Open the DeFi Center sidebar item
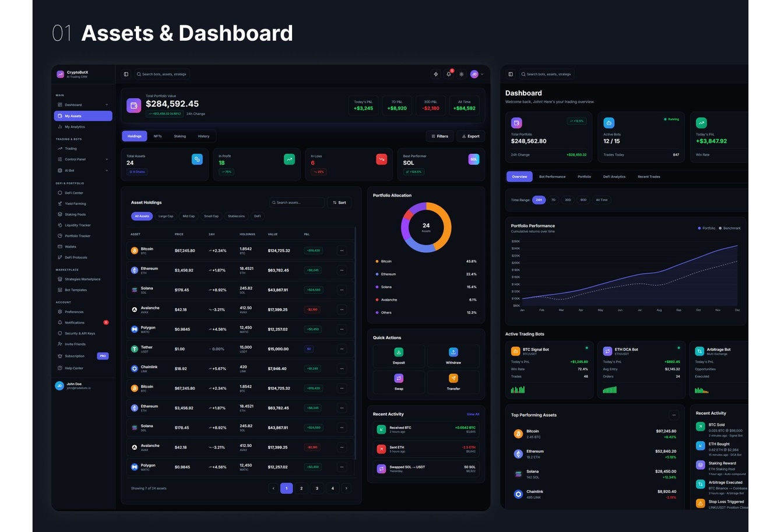Image resolution: width=781 pixels, height=532 pixels. click(x=83, y=193)
